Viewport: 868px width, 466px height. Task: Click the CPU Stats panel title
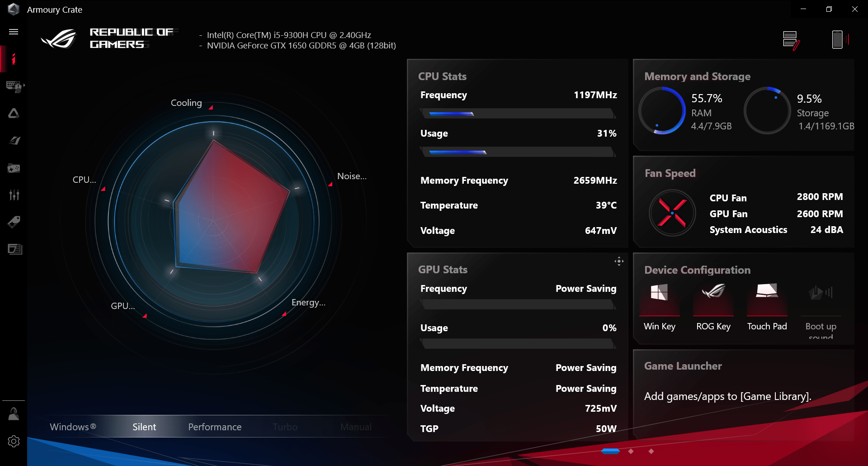[442, 76]
